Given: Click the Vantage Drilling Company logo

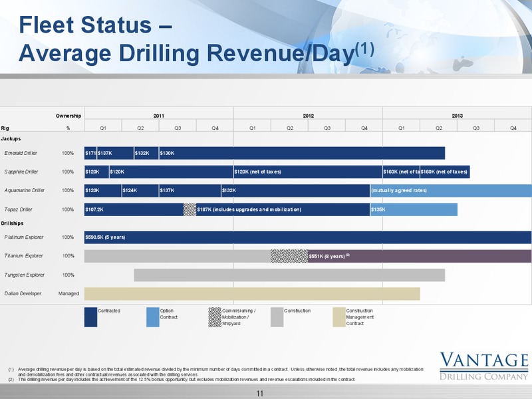Looking at the screenshot, I should 484,366.
